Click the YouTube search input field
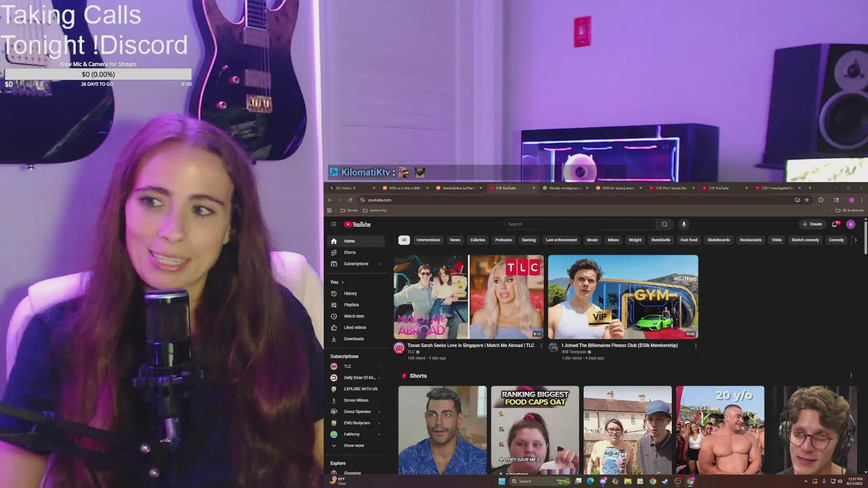This screenshot has width=868, height=488. [580, 224]
